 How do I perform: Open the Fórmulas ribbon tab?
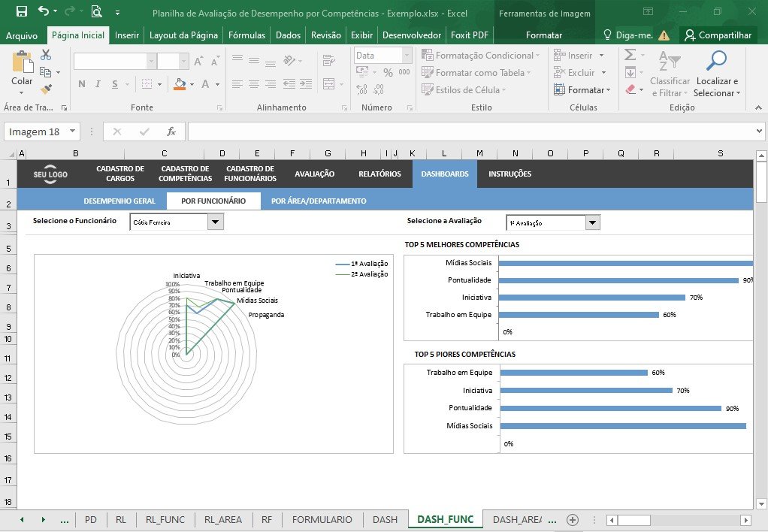246,35
